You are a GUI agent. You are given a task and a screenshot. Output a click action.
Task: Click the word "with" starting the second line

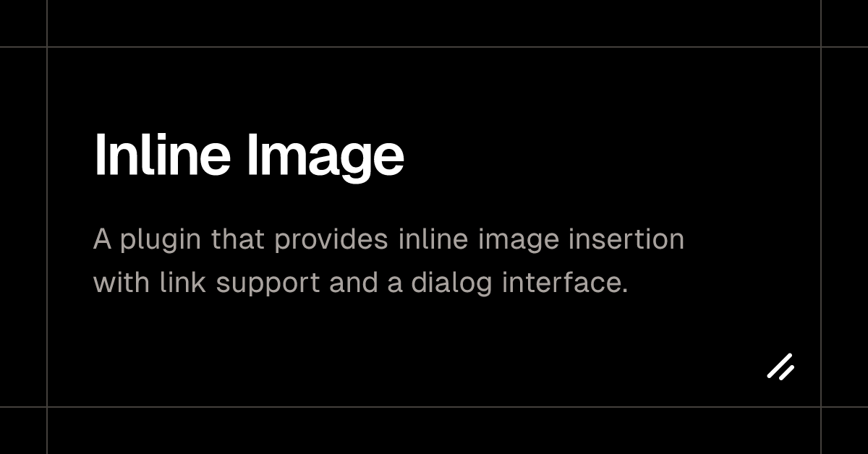pyautogui.click(x=123, y=282)
